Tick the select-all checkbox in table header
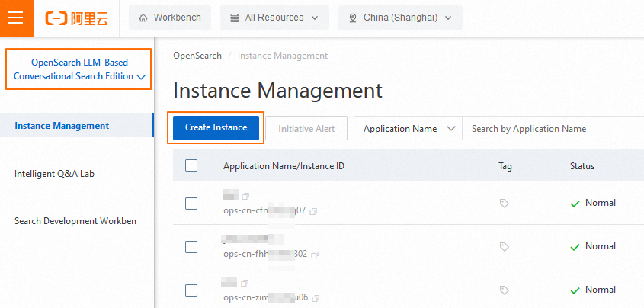This screenshot has height=308, width=644. [191, 165]
